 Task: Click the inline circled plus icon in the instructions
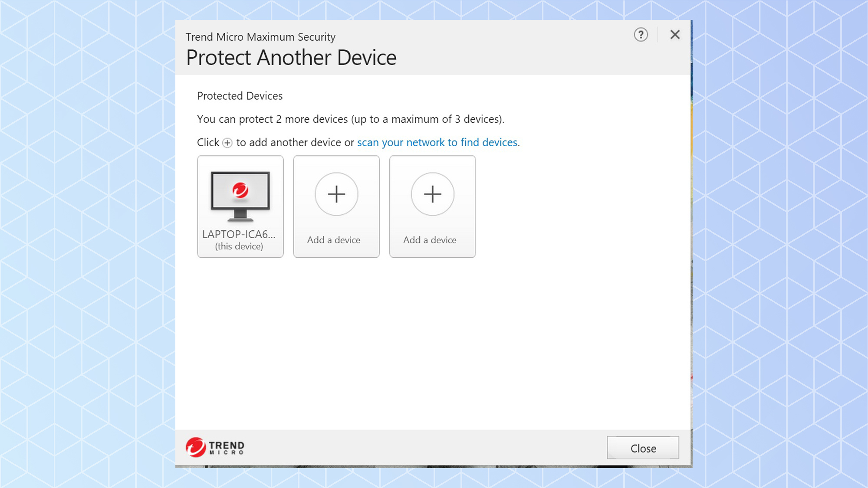[x=227, y=143]
